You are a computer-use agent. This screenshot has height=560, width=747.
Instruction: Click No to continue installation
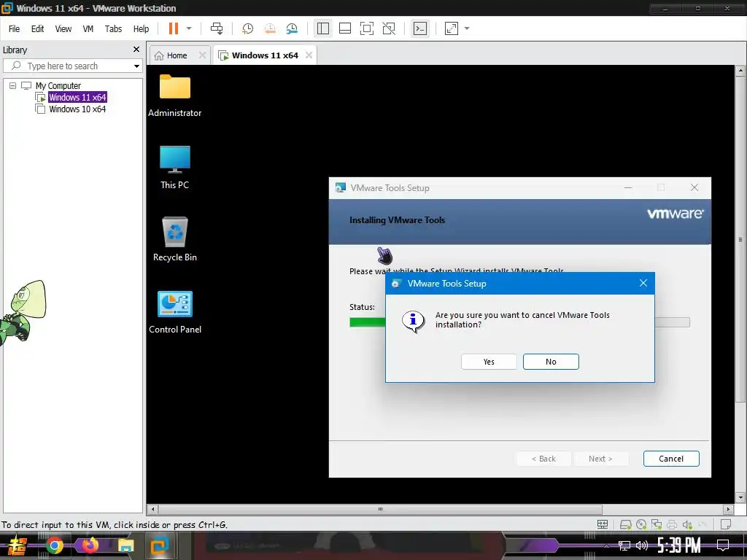(551, 362)
